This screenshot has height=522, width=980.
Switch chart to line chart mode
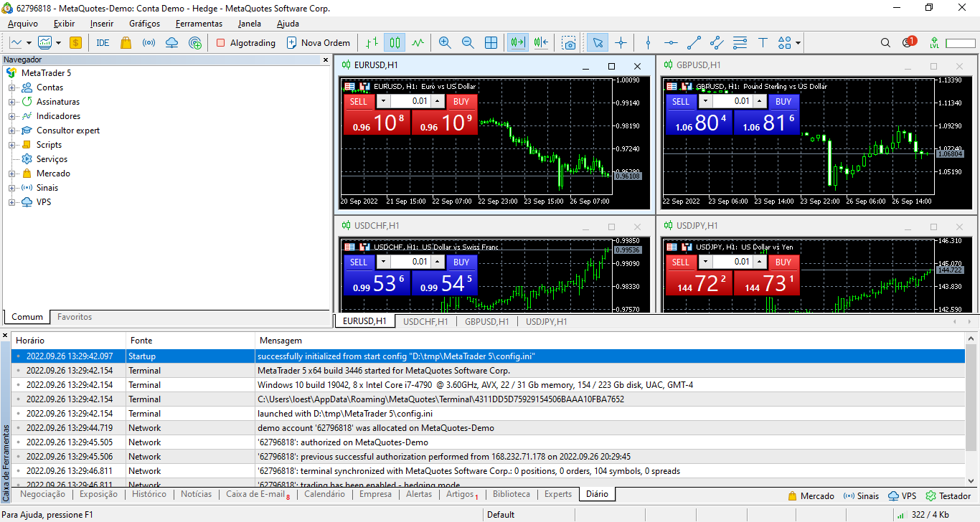pyautogui.click(x=418, y=43)
